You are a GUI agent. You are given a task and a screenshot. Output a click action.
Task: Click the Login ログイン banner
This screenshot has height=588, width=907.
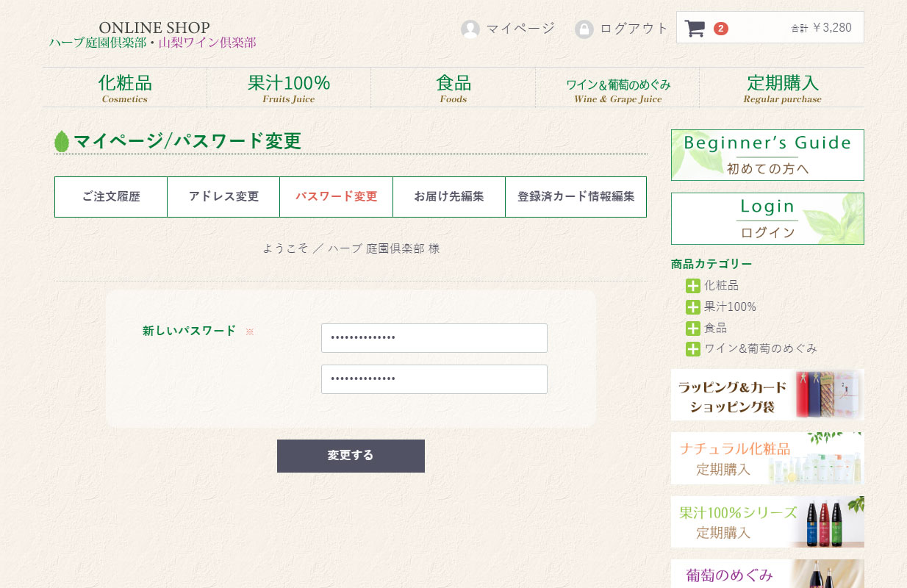click(x=767, y=218)
